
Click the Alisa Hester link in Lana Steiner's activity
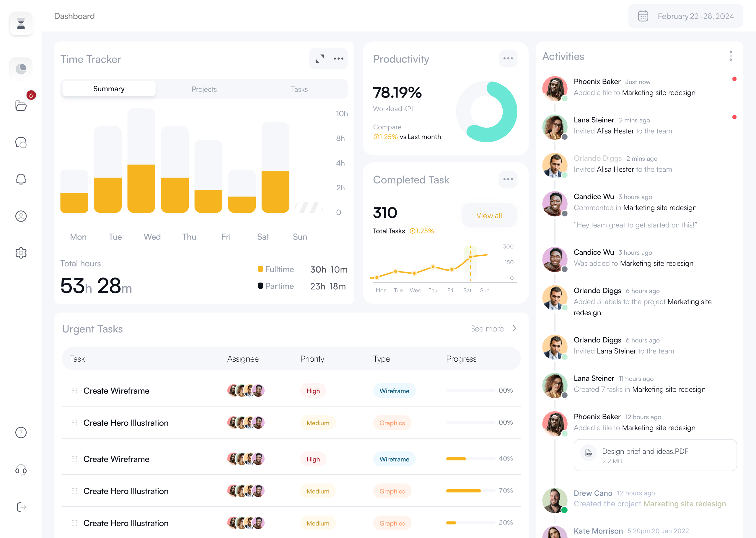615,131
